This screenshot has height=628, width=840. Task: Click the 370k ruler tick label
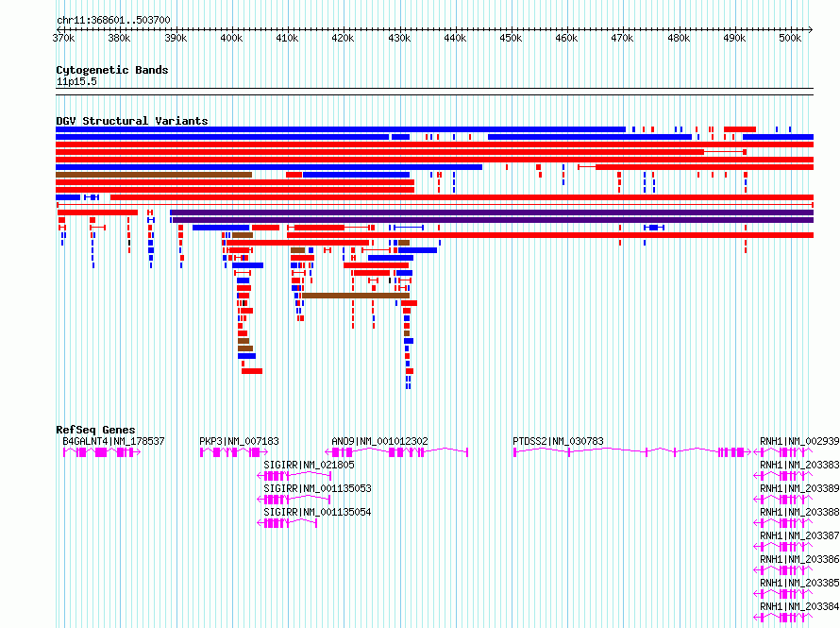(63, 38)
